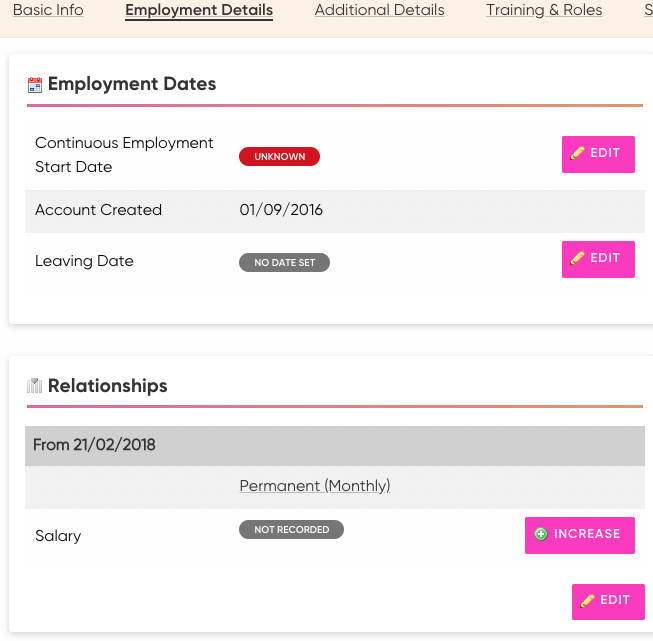Click the red UNKNOWN badge
Image resolution: width=653 pixels, height=641 pixels.
279,157
